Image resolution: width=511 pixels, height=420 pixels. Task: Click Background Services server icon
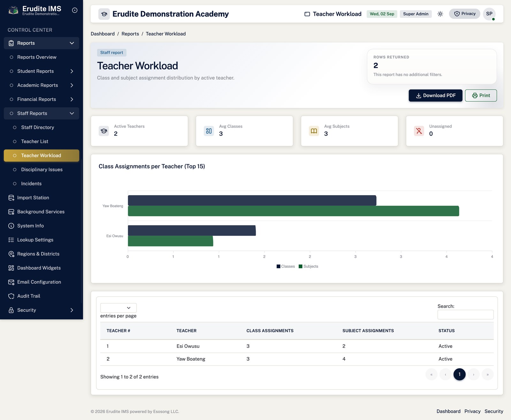pos(11,212)
